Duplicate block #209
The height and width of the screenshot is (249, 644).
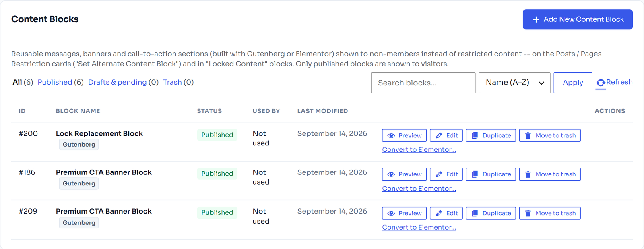[491, 213]
